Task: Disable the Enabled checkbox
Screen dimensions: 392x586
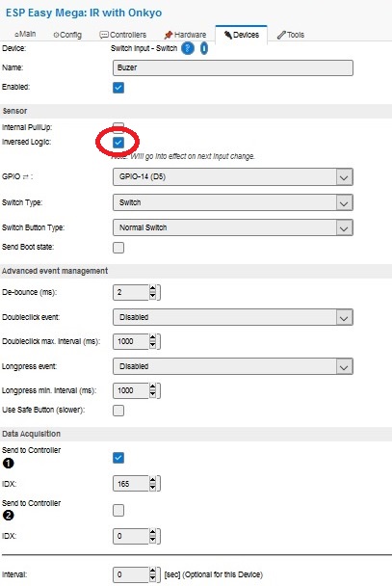Action: pos(118,88)
